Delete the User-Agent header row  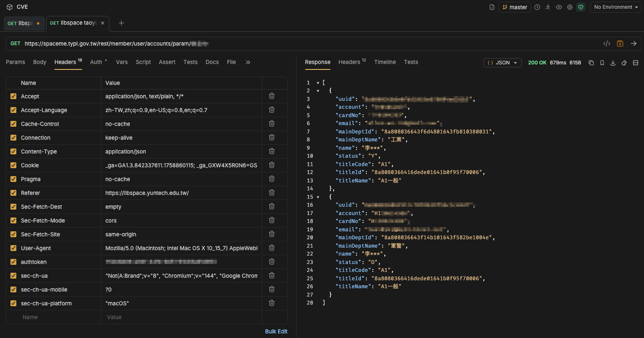pos(272,248)
